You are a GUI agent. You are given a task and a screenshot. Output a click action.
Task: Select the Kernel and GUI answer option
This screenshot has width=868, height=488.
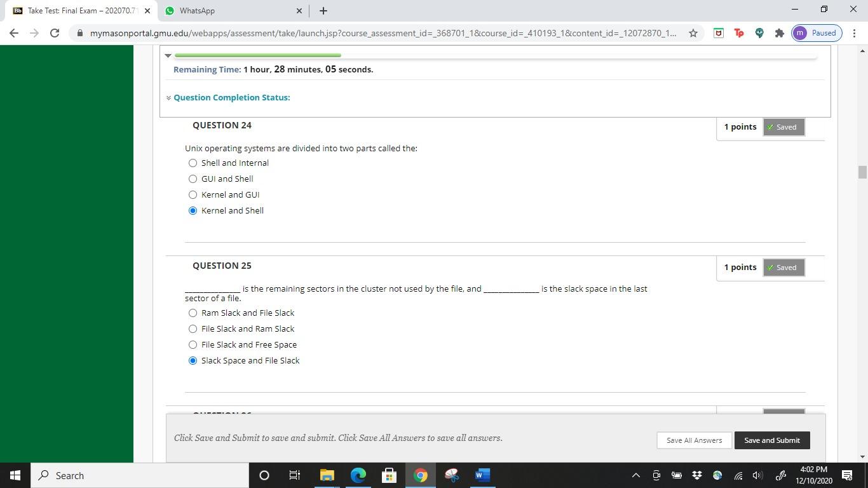click(193, 194)
